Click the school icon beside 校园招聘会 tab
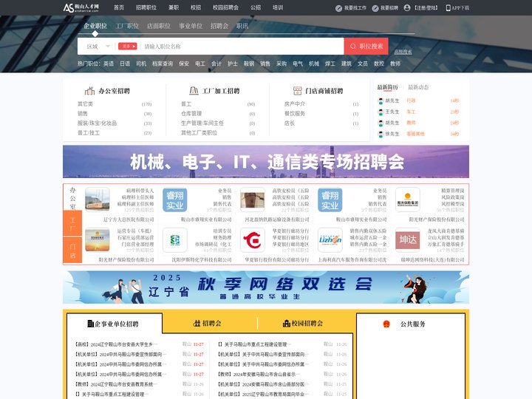Image resolution: width=532 pixels, height=399 pixels. (x=287, y=324)
